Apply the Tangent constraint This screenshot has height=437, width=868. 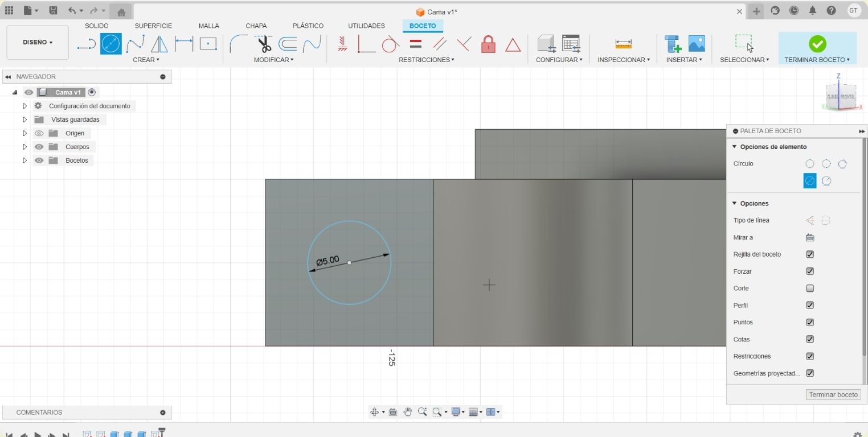click(x=390, y=44)
